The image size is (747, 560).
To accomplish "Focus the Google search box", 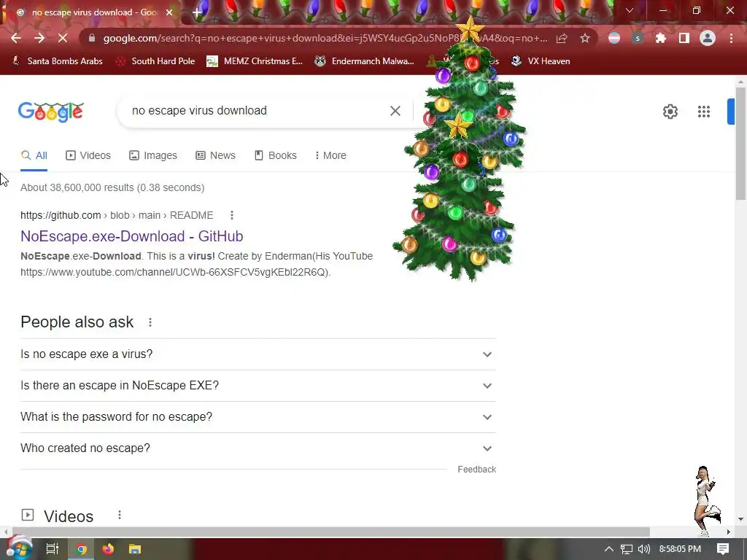I will 258,111.
